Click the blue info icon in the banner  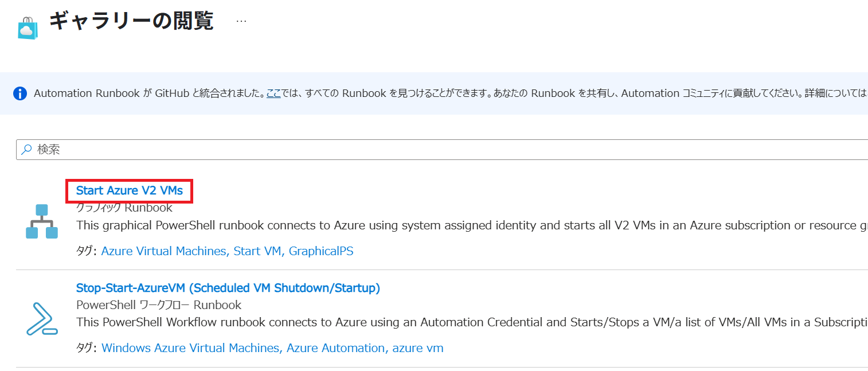point(20,93)
